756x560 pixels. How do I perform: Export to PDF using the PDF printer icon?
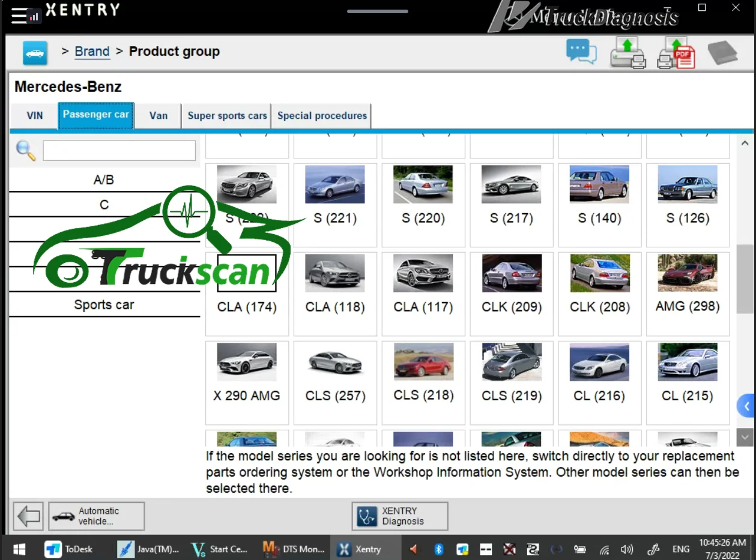[676, 53]
